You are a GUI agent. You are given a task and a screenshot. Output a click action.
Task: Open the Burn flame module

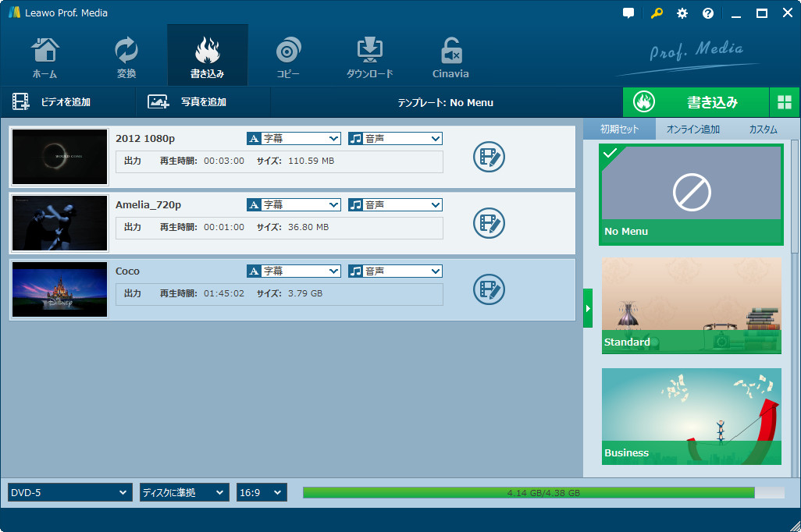click(x=208, y=57)
